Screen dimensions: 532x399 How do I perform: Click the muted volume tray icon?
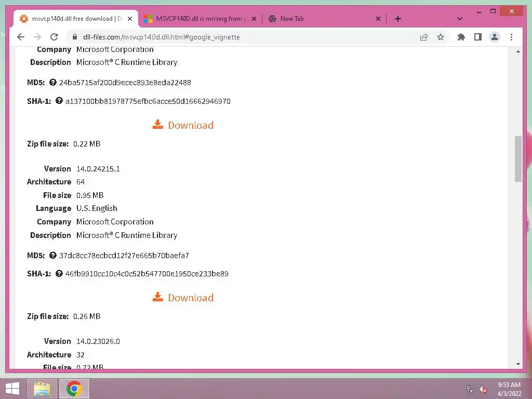[483, 389]
